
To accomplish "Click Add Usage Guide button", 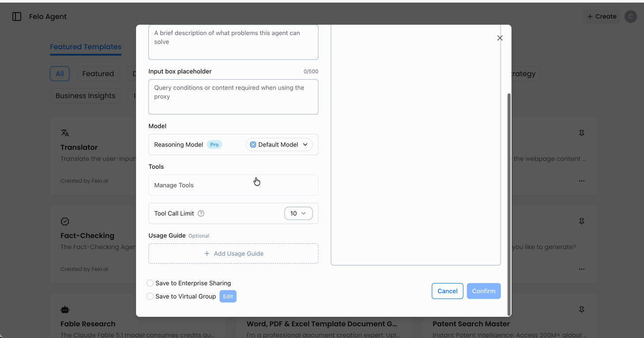I will (233, 254).
